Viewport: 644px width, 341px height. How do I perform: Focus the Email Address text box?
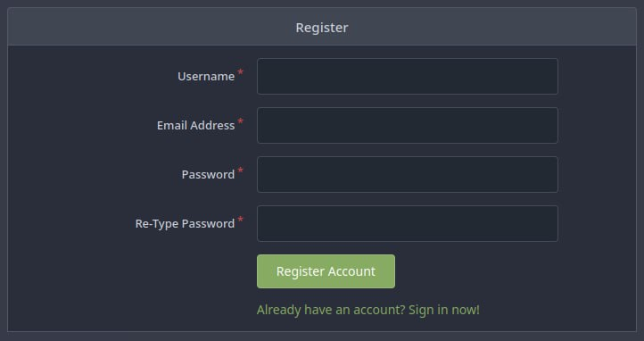408,125
